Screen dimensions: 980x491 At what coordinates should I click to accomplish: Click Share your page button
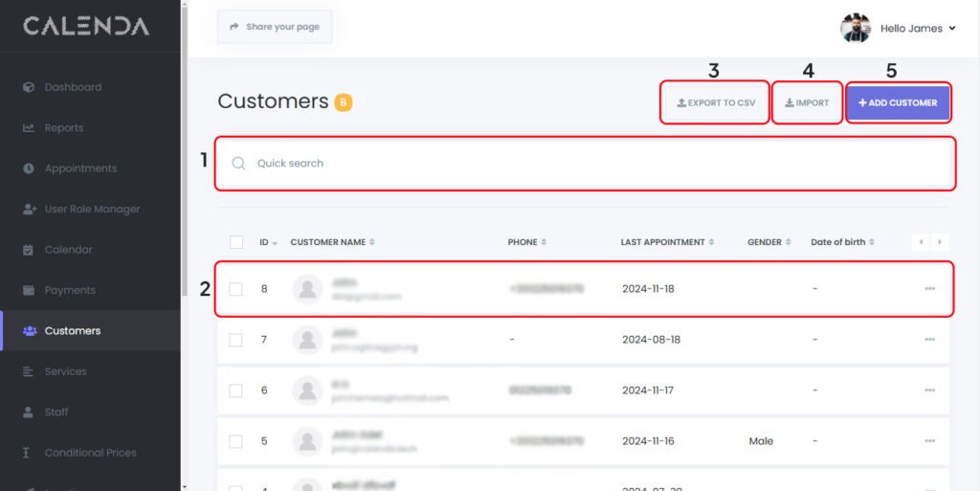[275, 27]
